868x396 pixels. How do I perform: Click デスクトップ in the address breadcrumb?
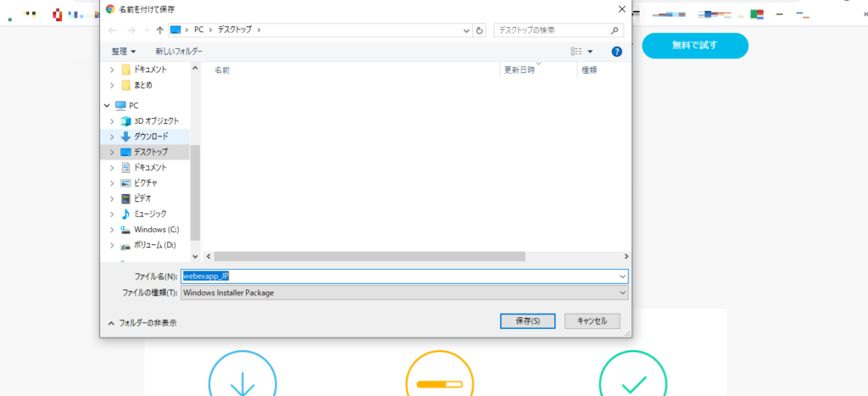(235, 30)
